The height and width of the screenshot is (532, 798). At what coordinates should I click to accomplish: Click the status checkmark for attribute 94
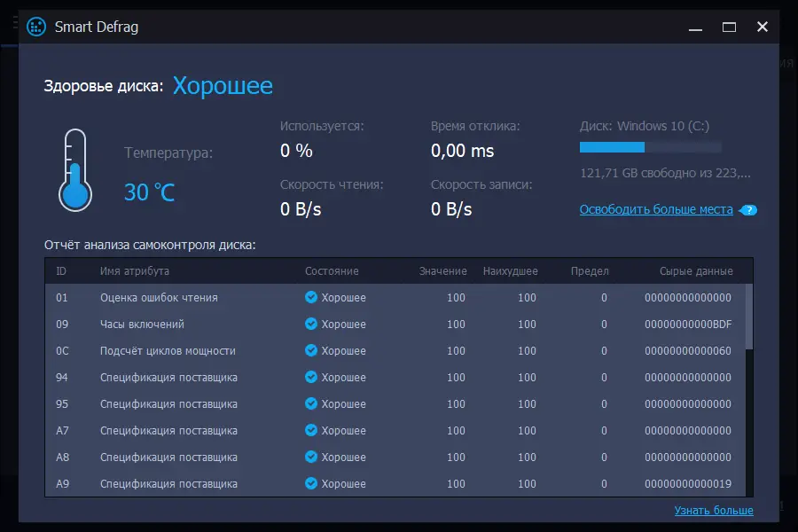click(x=311, y=378)
